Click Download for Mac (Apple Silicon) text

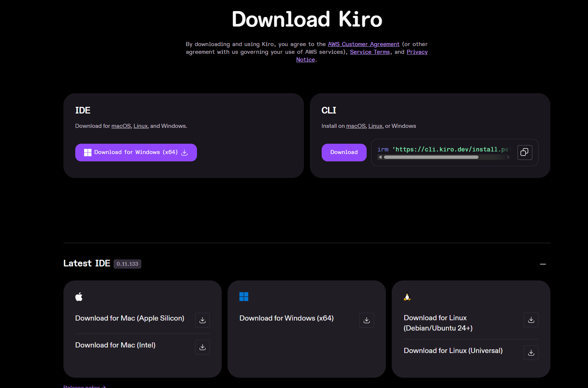(130, 318)
